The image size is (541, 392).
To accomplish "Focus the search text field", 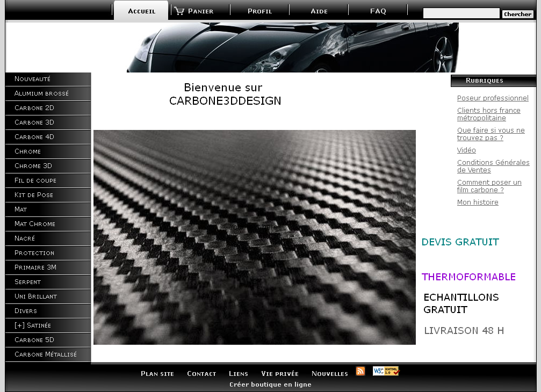I will pyautogui.click(x=461, y=13).
